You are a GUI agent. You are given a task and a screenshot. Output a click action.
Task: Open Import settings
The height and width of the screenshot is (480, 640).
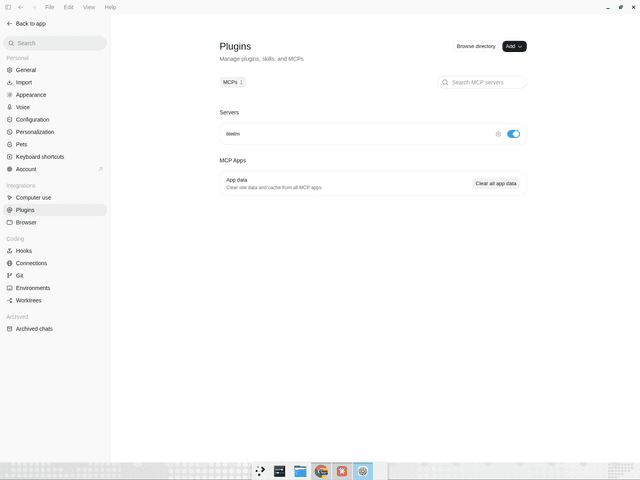tap(55, 82)
